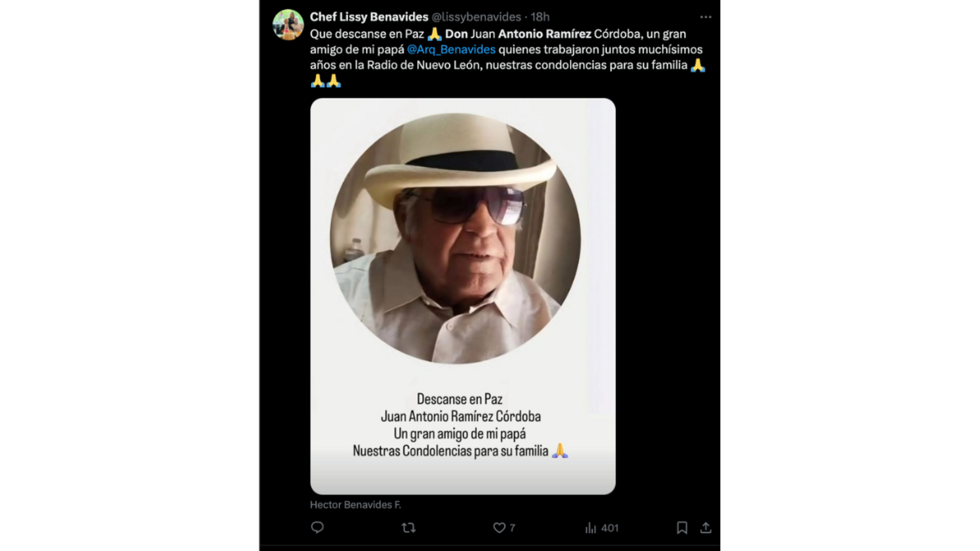
Task: Bookmark this tweet
Action: [x=684, y=527]
